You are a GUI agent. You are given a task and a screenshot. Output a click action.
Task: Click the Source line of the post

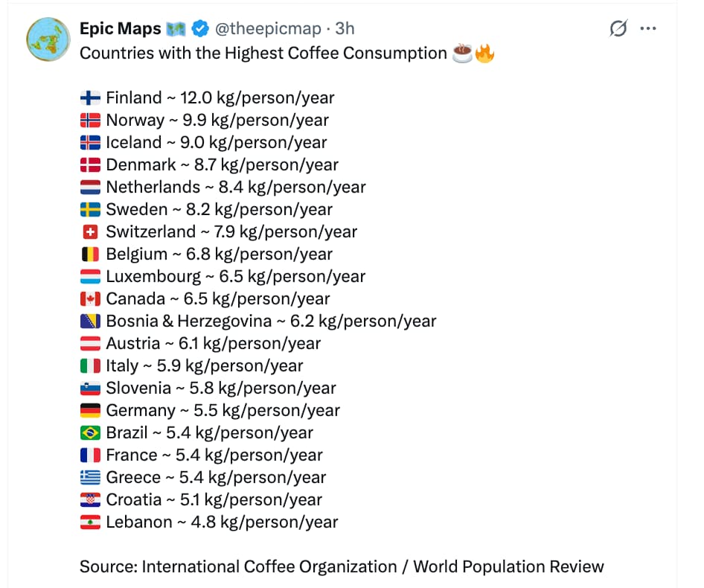tap(342, 566)
